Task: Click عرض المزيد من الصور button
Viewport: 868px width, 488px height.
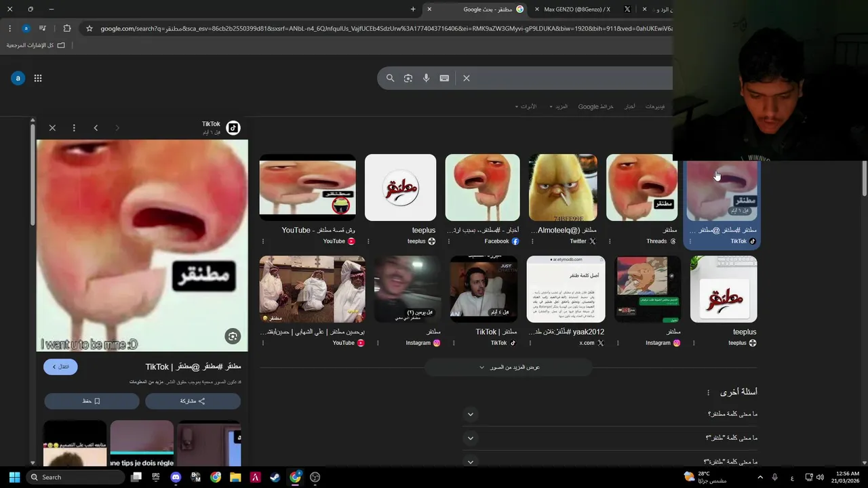Action: 509,367
